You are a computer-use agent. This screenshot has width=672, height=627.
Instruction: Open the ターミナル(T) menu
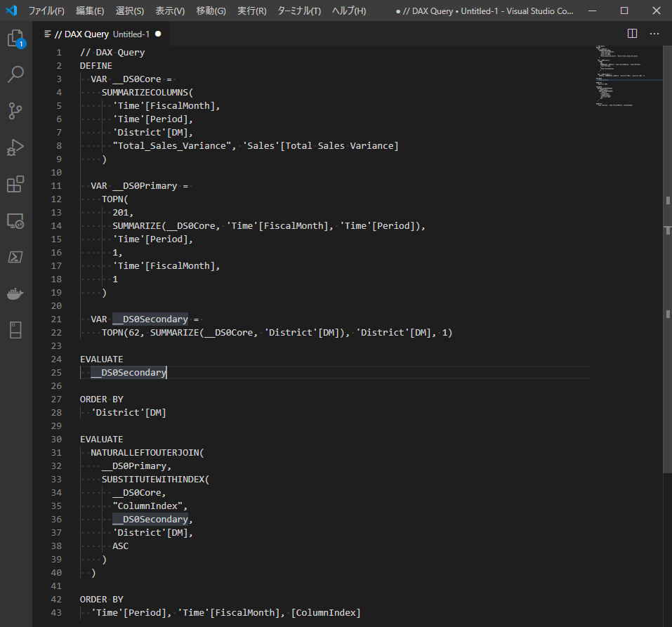coord(299,11)
